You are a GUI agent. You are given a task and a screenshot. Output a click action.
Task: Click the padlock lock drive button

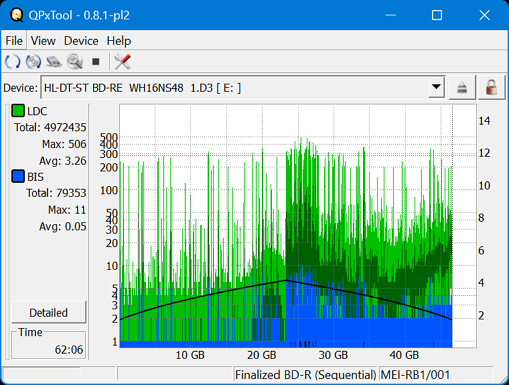point(491,88)
